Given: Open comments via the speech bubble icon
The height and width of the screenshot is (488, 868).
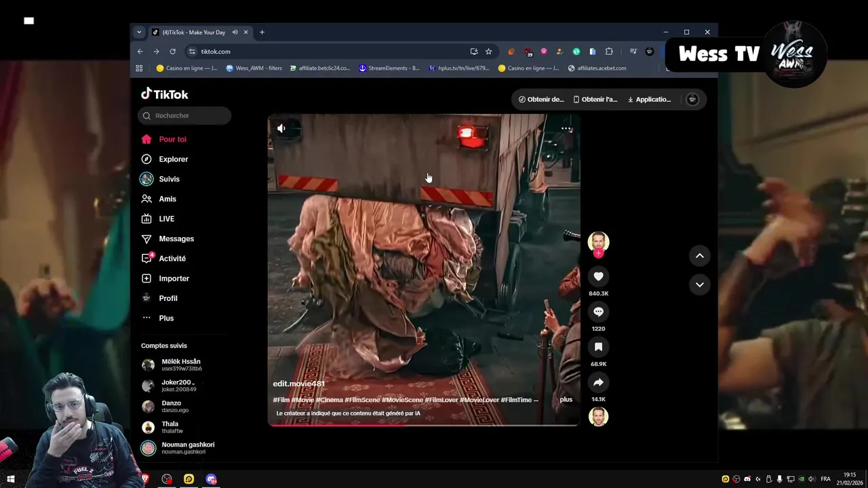Looking at the screenshot, I should (x=598, y=312).
